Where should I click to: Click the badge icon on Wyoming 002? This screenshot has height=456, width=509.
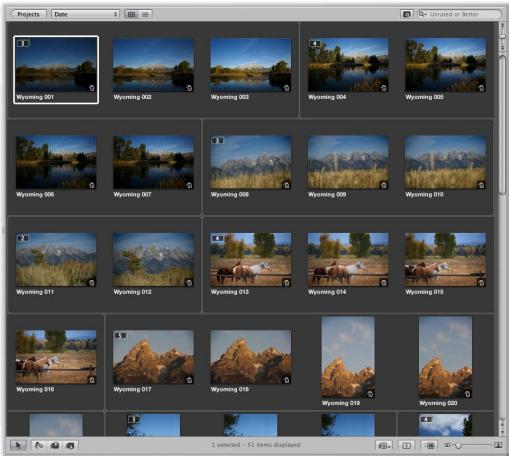(x=189, y=88)
